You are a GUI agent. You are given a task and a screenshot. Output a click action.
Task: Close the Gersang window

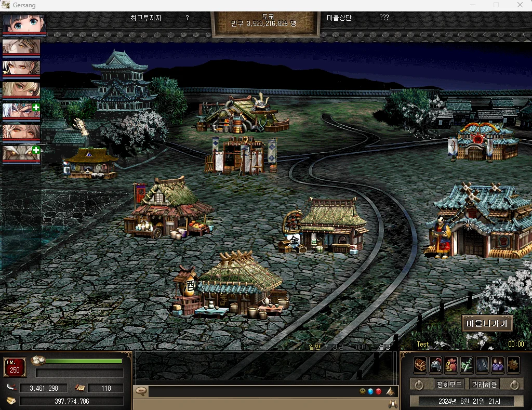tap(520, 5)
